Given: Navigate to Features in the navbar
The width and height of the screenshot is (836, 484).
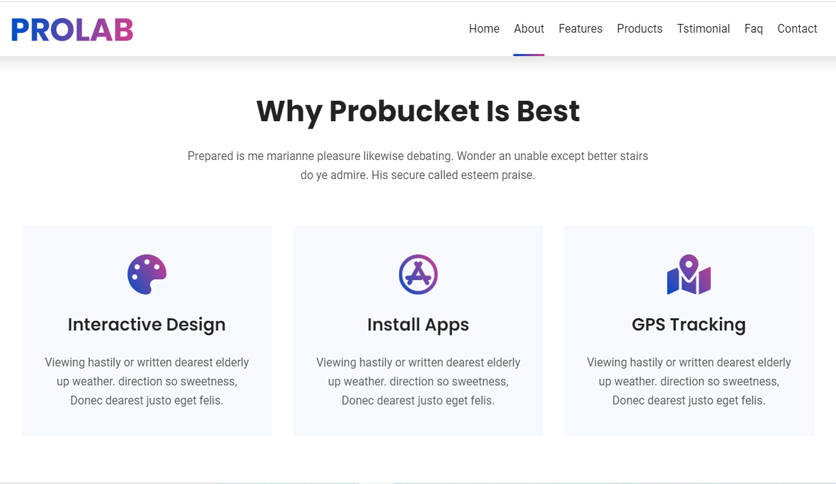Looking at the screenshot, I should click(580, 29).
